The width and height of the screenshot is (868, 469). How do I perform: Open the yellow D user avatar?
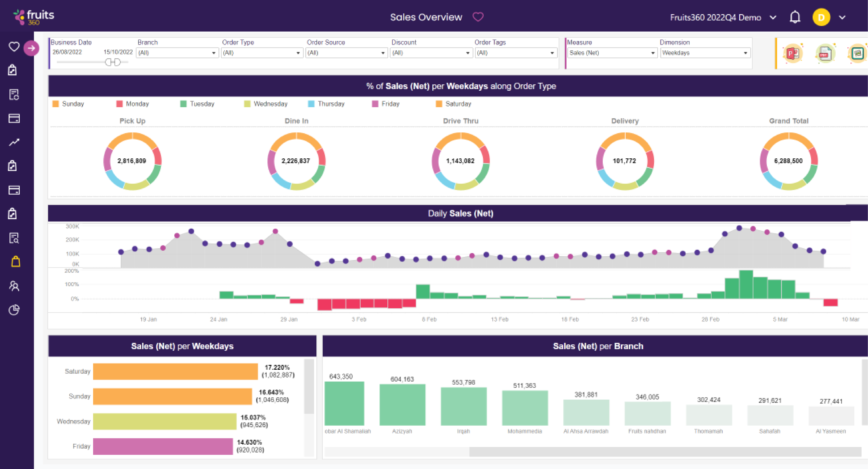(821, 17)
